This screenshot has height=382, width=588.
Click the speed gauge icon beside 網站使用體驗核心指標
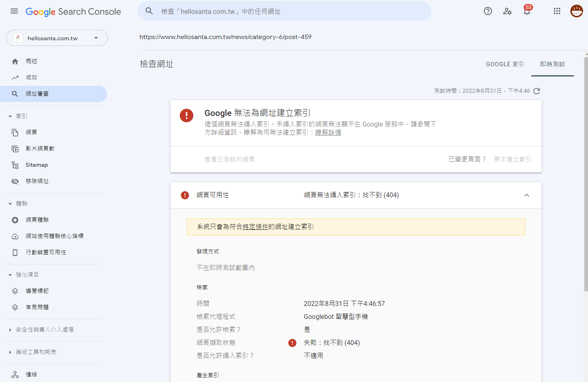point(15,236)
